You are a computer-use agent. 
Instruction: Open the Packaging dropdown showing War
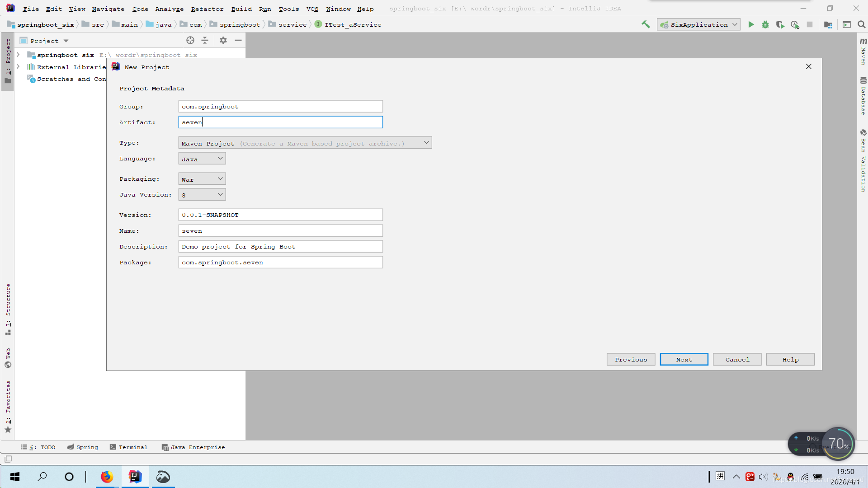202,179
